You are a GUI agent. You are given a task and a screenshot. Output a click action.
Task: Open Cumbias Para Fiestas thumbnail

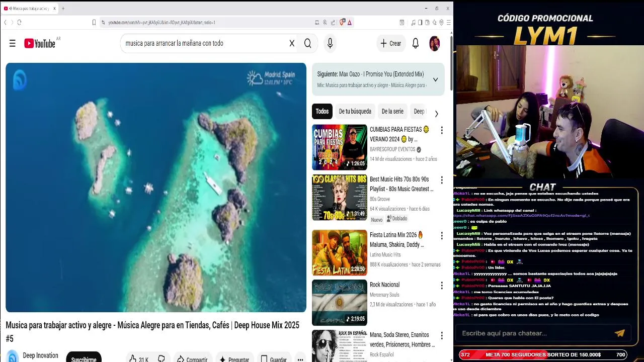pos(340,147)
